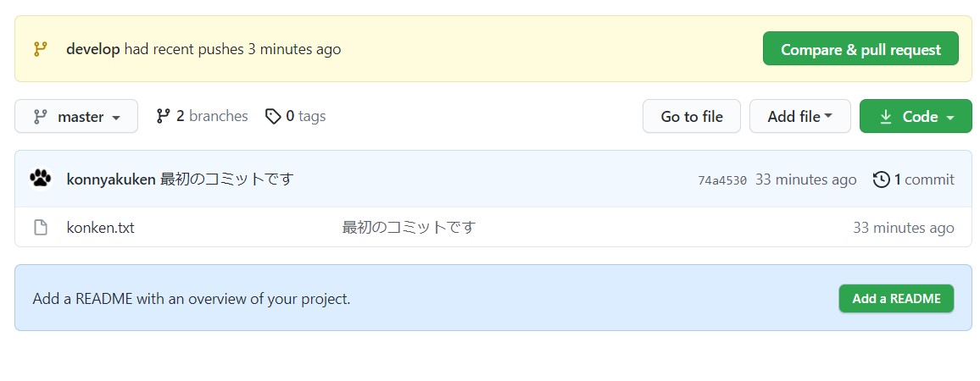Click the branch icon inside the master button

click(x=40, y=117)
